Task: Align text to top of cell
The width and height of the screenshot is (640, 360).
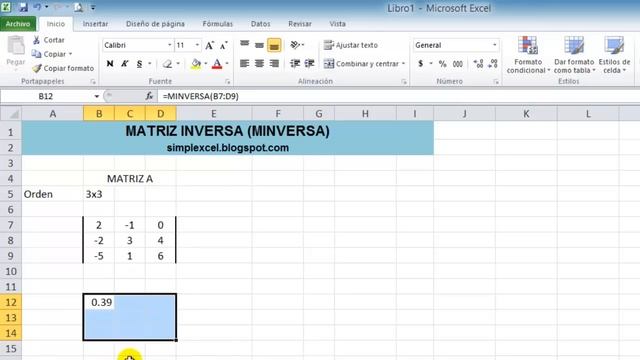Action: point(244,45)
